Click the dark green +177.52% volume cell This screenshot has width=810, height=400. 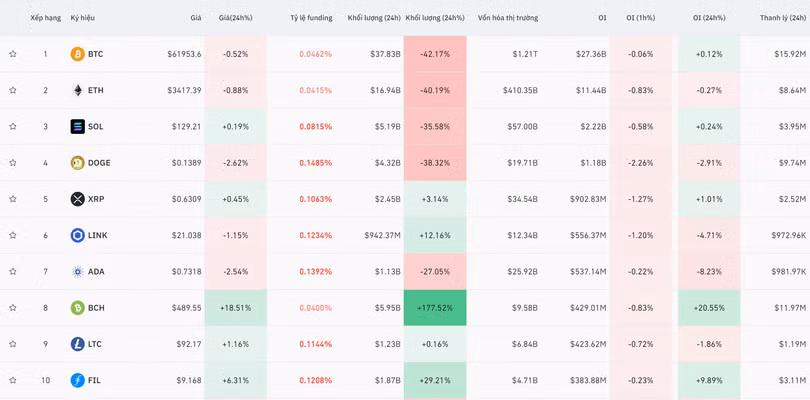(435, 308)
